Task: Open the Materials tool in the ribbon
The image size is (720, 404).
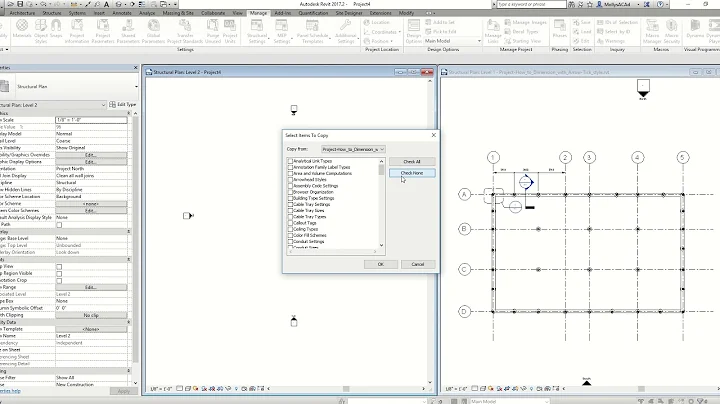Action: click(22, 30)
